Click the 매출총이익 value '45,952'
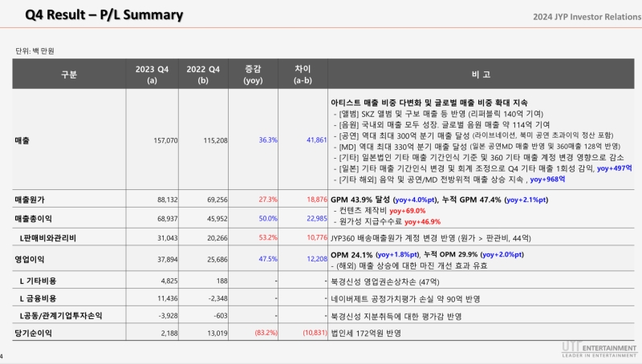The image size is (642, 364). [217, 219]
